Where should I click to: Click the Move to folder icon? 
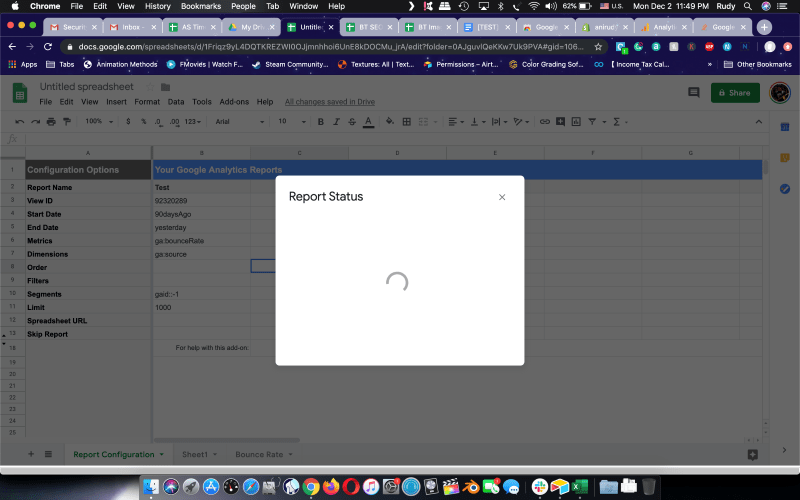pyautogui.click(x=165, y=87)
